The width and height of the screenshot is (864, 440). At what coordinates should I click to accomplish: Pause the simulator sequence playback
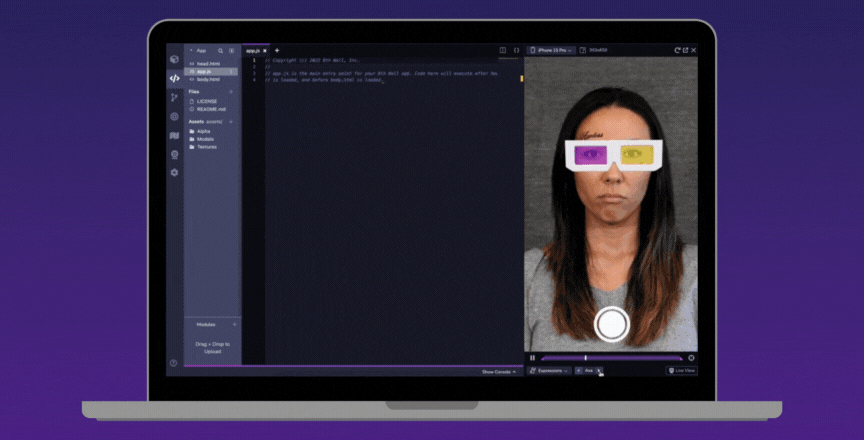tap(532, 358)
